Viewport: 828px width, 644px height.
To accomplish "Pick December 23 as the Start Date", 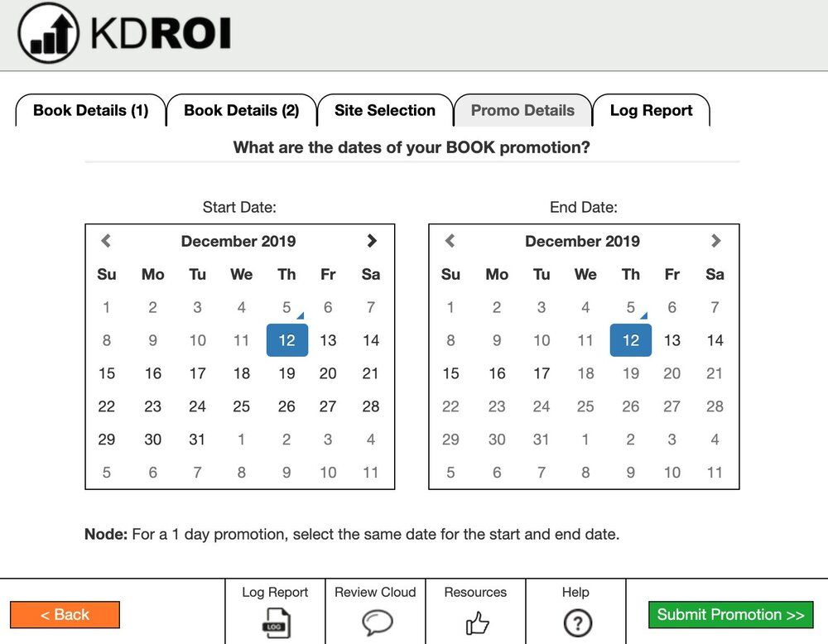I will tap(152, 406).
